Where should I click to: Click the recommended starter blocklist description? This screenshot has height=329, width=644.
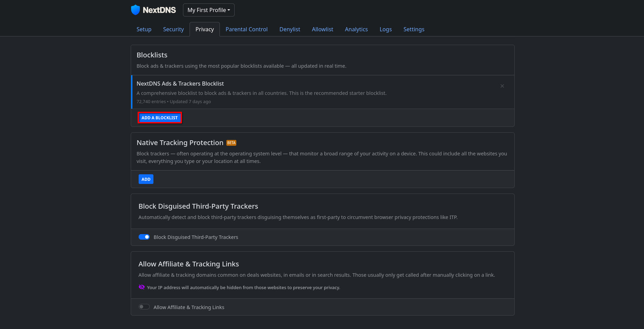pos(261,93)
